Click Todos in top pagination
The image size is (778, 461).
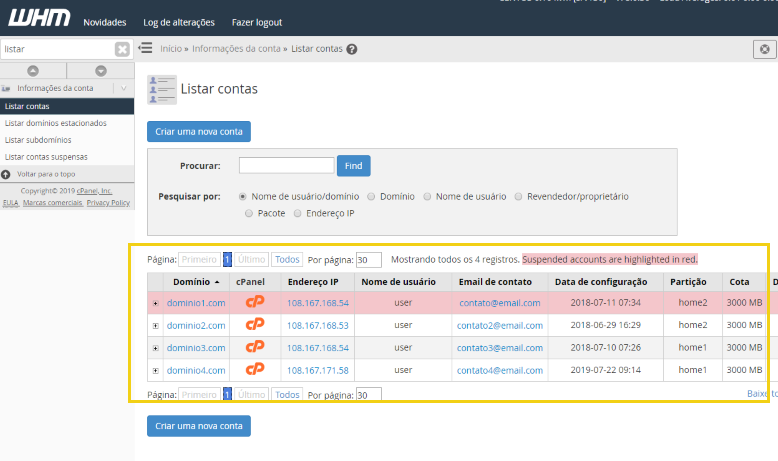coord(287,259)
